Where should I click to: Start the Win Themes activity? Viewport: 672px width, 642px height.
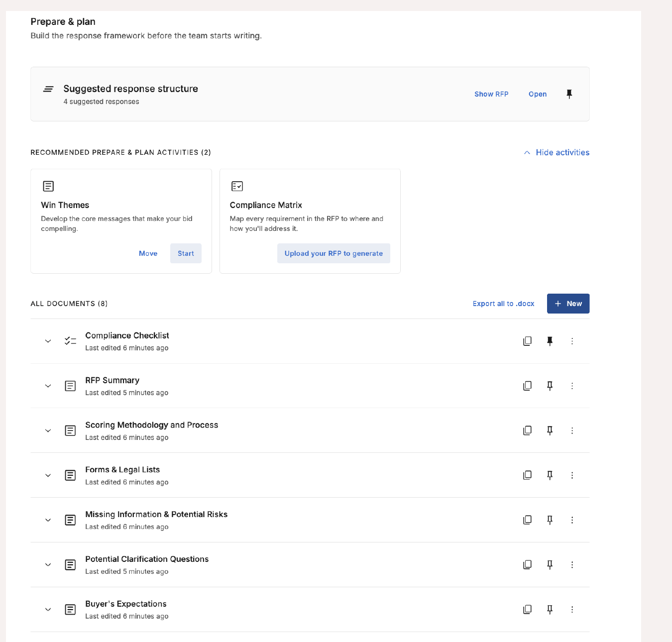[x=186, y=253]
